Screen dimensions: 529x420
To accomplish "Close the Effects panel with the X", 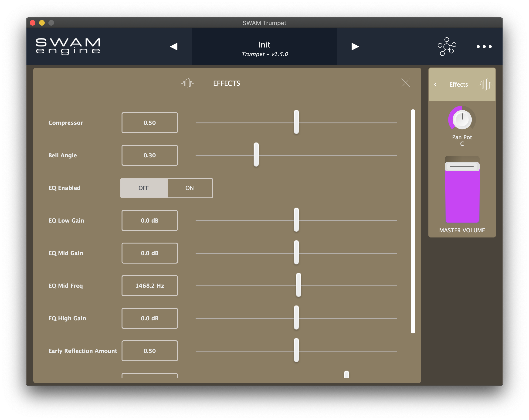I will tap(405, 83).
